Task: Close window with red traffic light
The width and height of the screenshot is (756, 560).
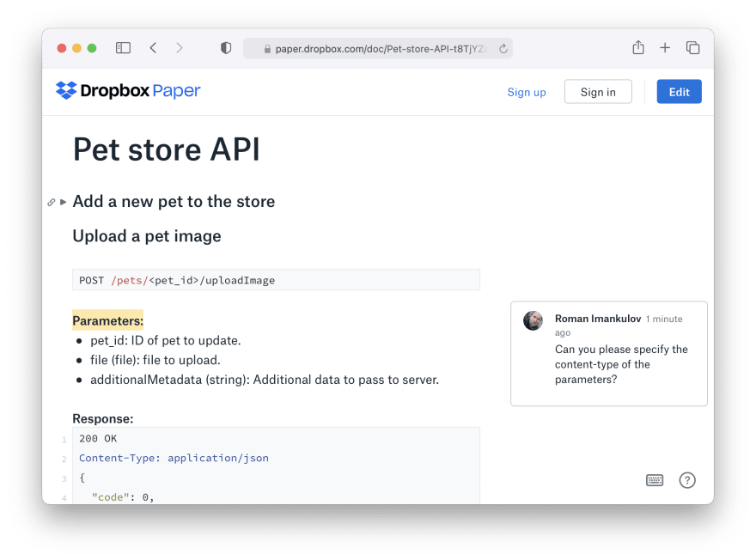Action: click(61, 48)
